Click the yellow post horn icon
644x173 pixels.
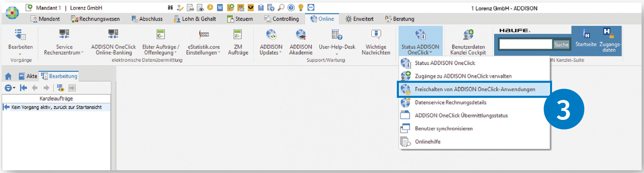click(251, 7)
